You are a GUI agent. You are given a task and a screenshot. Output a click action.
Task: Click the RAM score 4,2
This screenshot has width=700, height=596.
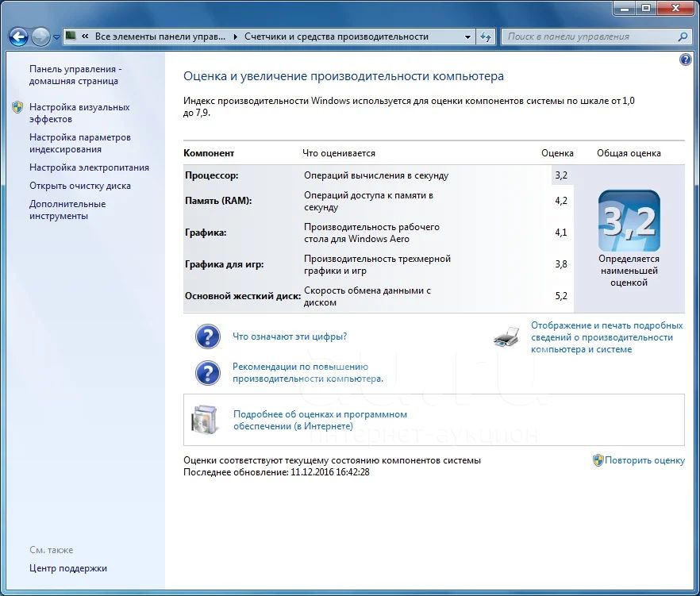(561, 201)
